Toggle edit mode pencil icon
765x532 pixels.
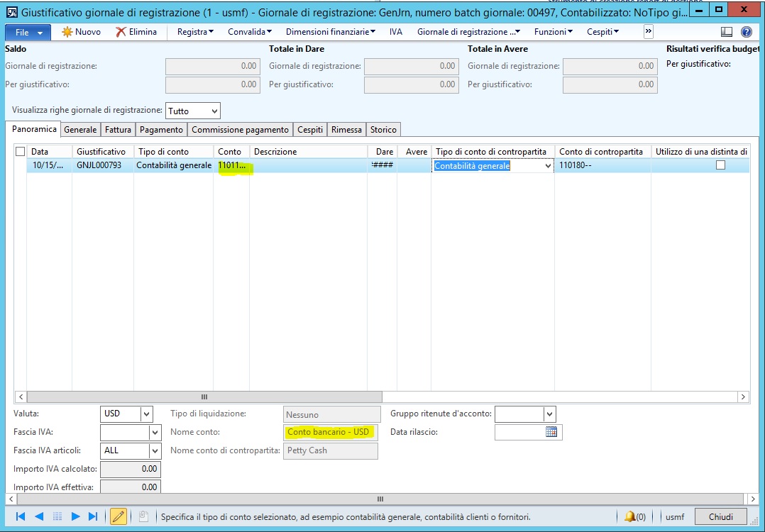click(x=119, y=517)
